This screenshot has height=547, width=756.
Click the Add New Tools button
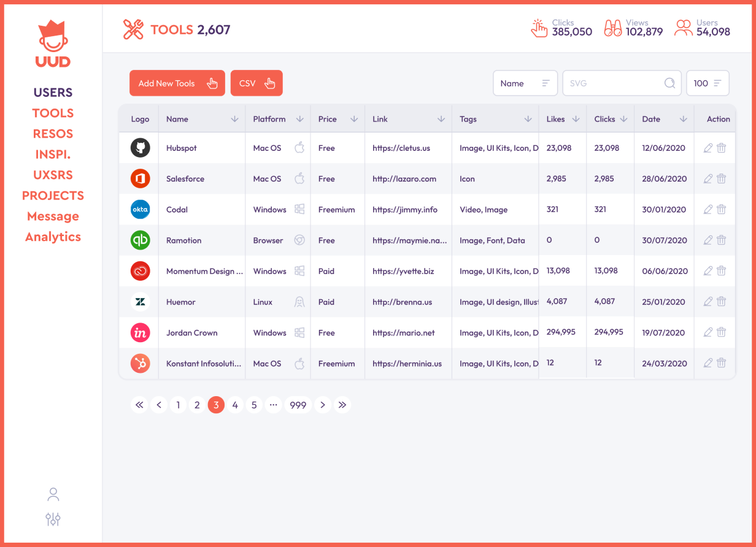tap(177, 83)
